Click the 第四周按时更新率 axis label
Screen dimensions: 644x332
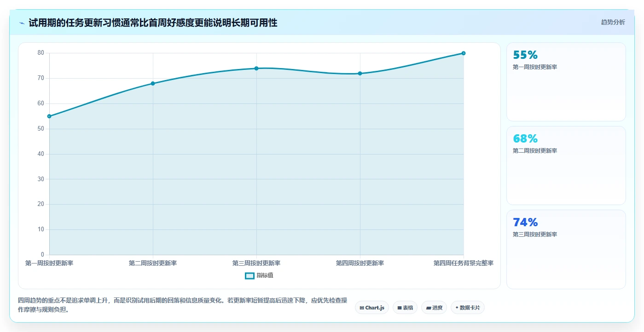[x=360, y=263]
